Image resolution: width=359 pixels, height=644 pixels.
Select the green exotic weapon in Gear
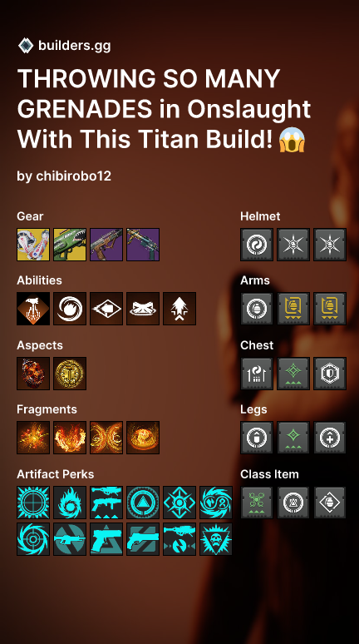70,245
